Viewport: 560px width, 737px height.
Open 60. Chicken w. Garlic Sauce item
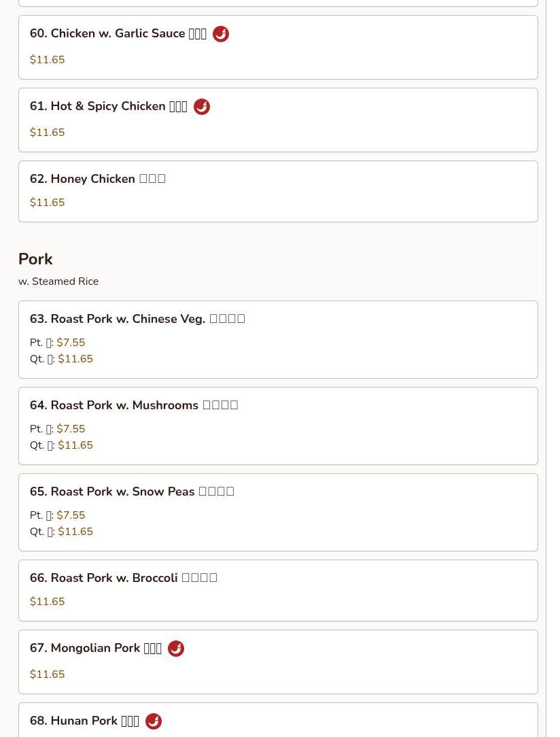click(278, 48)
